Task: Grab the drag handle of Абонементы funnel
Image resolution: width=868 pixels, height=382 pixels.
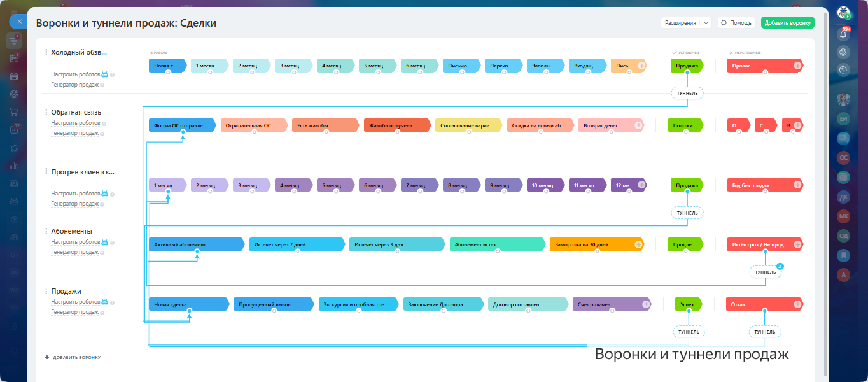Action: 46,231
